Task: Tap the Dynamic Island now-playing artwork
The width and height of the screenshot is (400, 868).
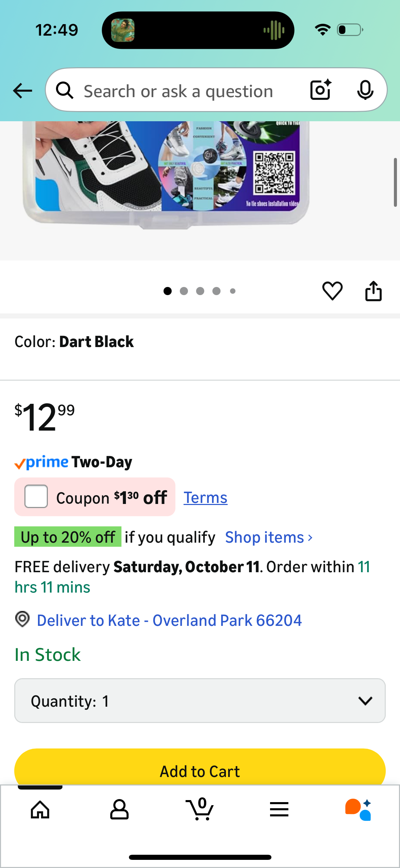Action: [x=123, y=30]
